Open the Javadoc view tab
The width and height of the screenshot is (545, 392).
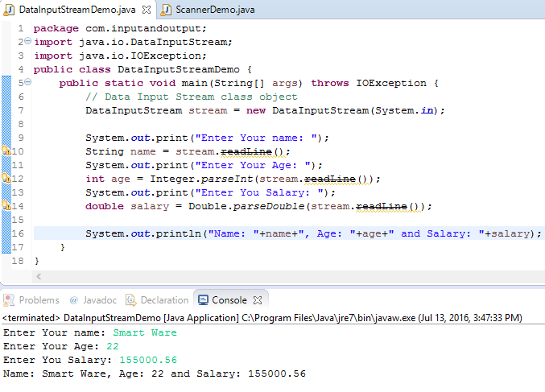point(93,300)
